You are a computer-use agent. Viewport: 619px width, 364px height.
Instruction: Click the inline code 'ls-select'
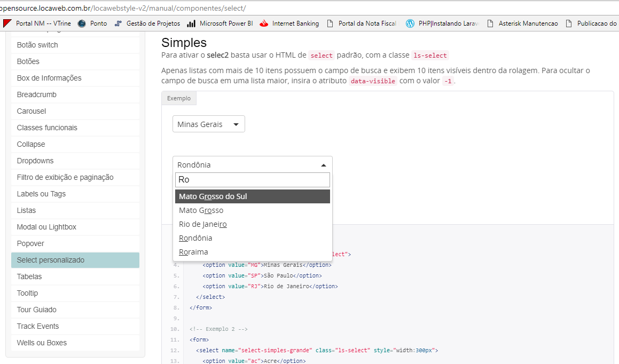click(430, 56)
